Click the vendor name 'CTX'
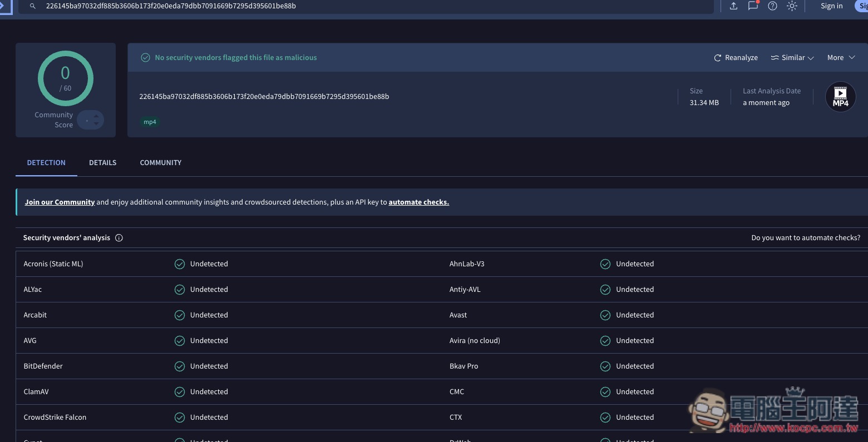868x442 pixels. (x=456, y=418)
